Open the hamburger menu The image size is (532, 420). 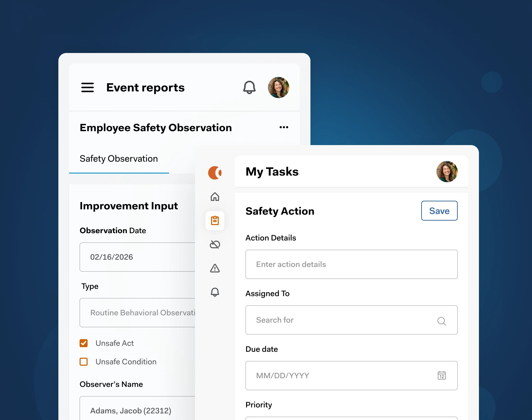pyautogui.click(x=87, y=87)
